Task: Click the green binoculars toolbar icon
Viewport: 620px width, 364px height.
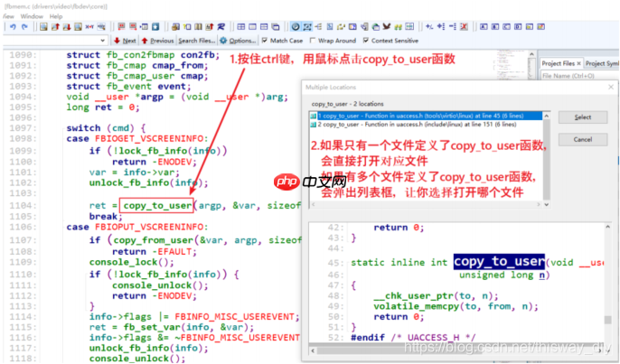Action: (x=399, y=27)
